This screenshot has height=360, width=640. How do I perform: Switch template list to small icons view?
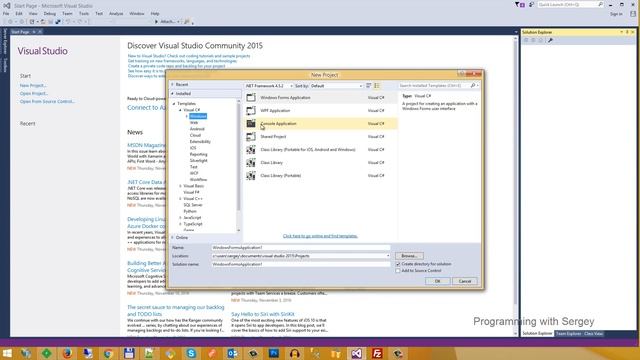point(369,86)
